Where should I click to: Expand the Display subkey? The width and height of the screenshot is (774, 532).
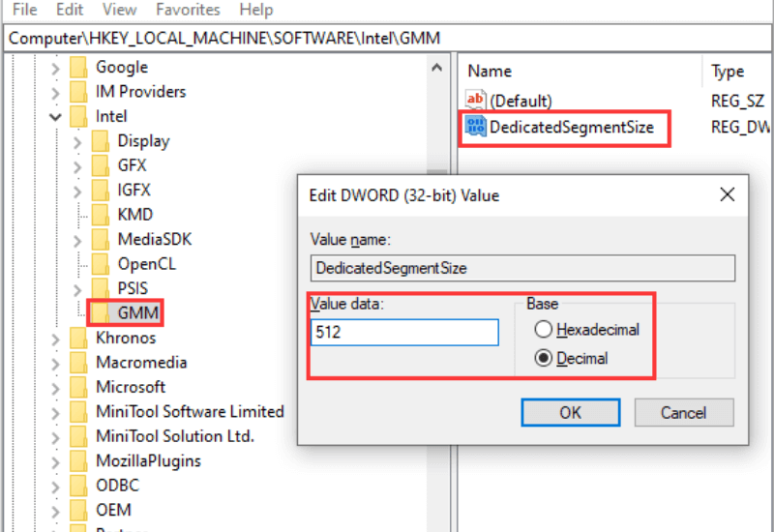click(x=77, y=141)
